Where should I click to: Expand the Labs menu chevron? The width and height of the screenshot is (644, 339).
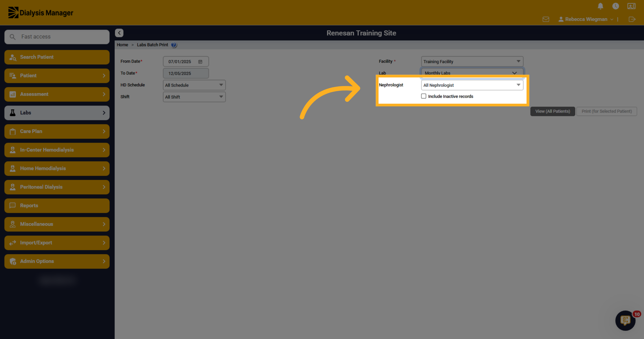104,113
